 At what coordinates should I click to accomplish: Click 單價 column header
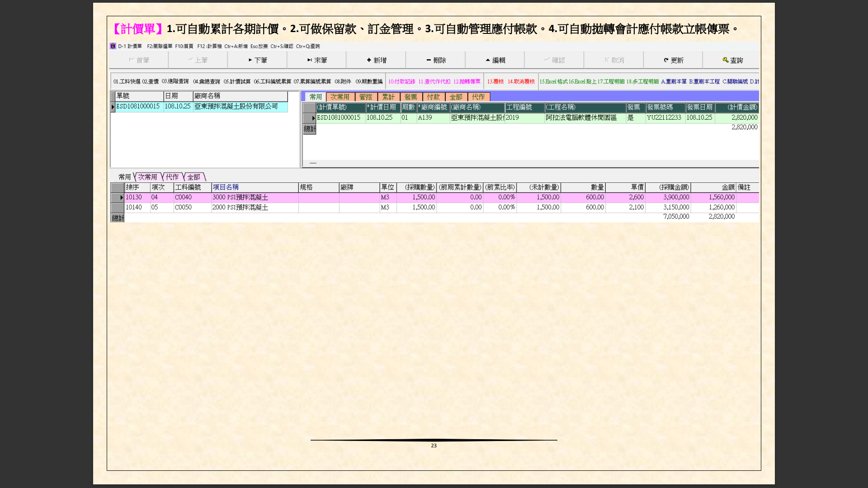(x=625, y=188)
